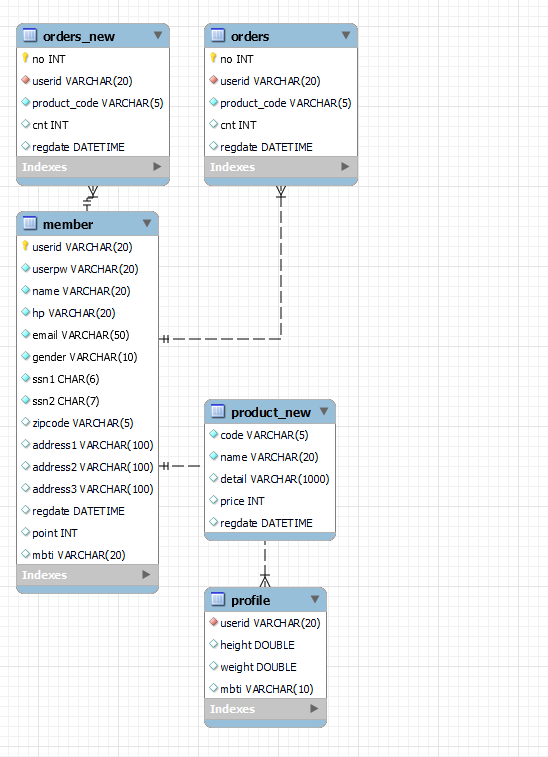
Task: Collapse the profile table with header arrow
Action: point(315,599)
